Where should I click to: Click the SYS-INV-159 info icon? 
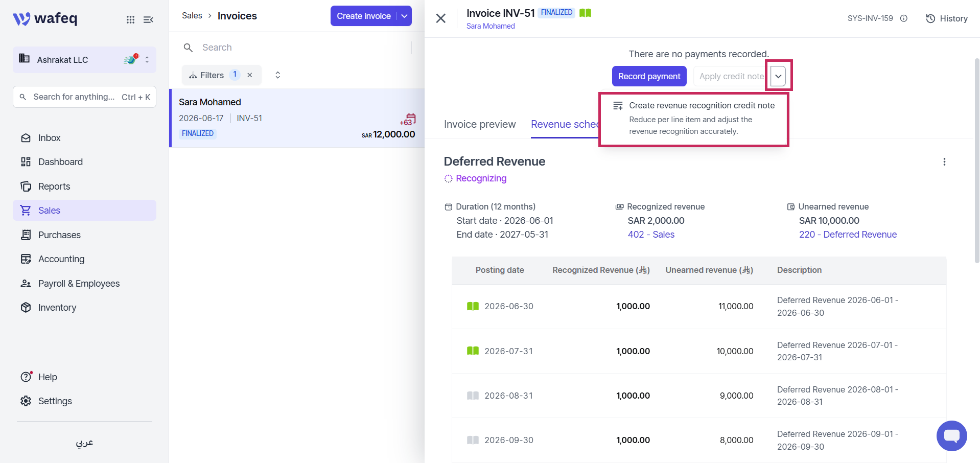pyautogui.click(x=904, y=18)
